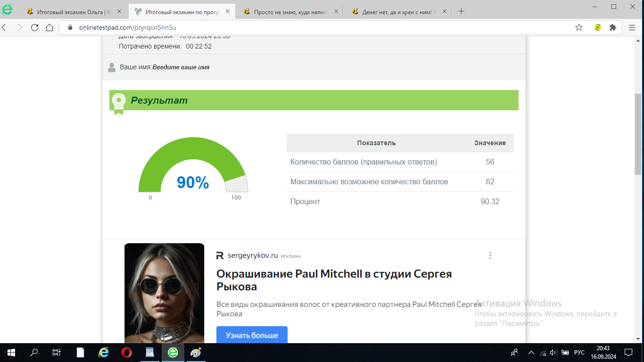
Task: Click the ad headline 'Окрашивание Paul Mitchell'
Action: pos(334,280)
